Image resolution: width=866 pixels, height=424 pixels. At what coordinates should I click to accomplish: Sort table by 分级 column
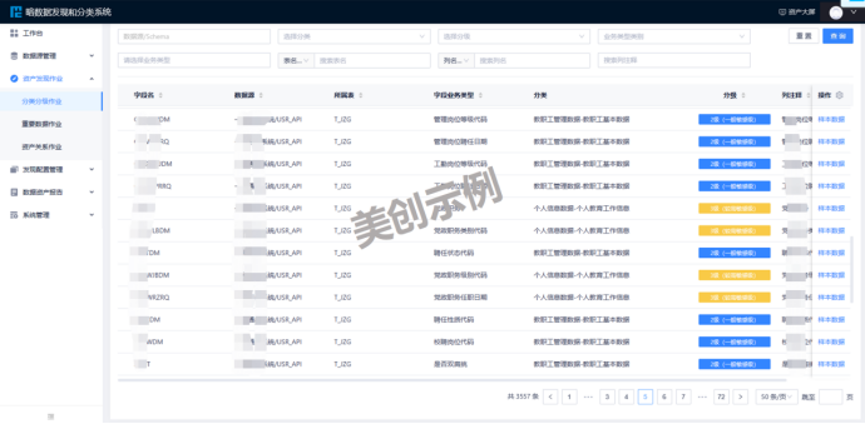pyautogui.click(x=743, y=96)
